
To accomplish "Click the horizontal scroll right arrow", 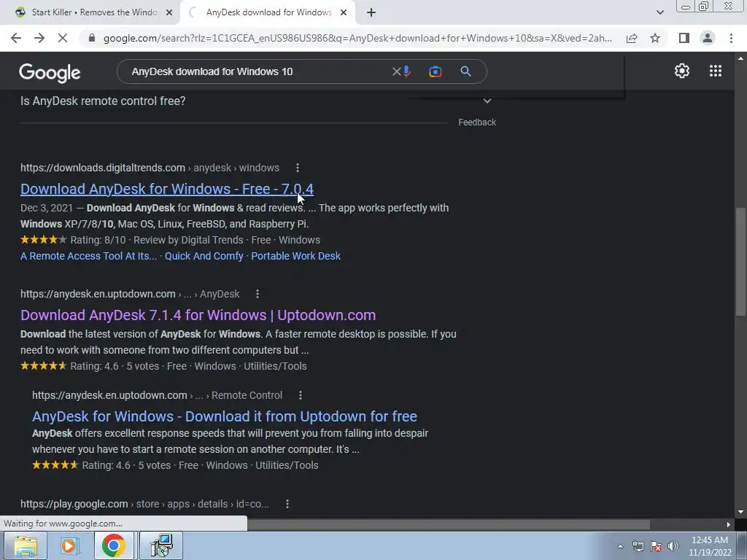I will tap(729, 524).
